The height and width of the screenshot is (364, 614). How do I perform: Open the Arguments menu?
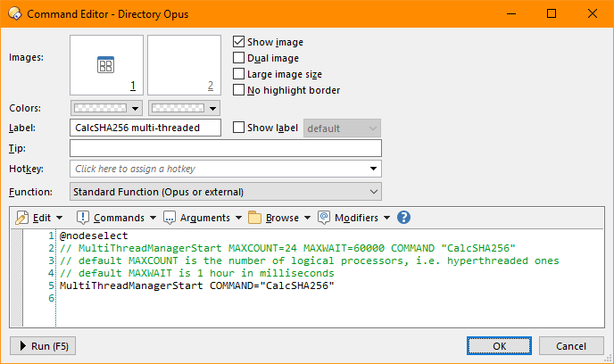click(x=205, y=218)
